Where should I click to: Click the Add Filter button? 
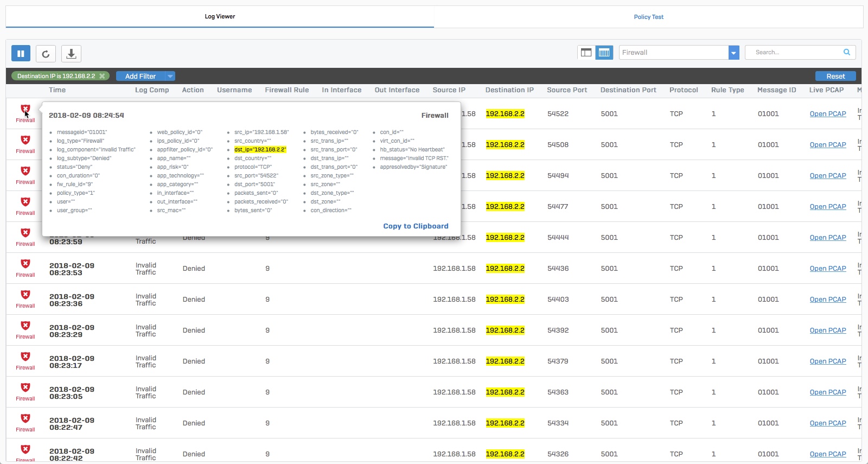pyautogui.click(x=140, y=77)
